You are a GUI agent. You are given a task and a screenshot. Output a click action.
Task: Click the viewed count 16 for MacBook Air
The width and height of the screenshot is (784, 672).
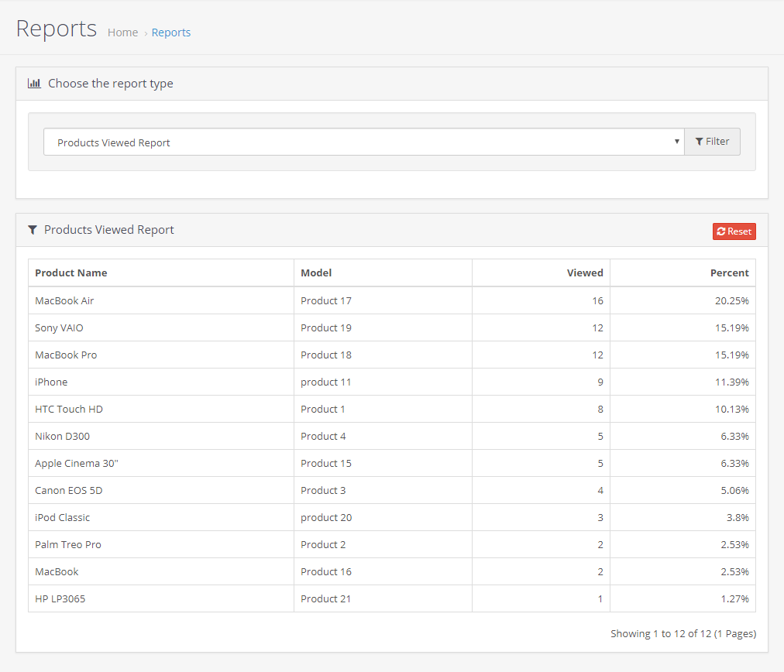(x=598, y=301)
